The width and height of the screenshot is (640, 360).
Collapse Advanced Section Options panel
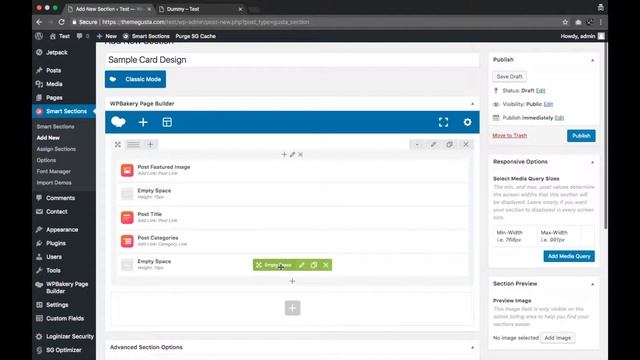tap(472, 347)
